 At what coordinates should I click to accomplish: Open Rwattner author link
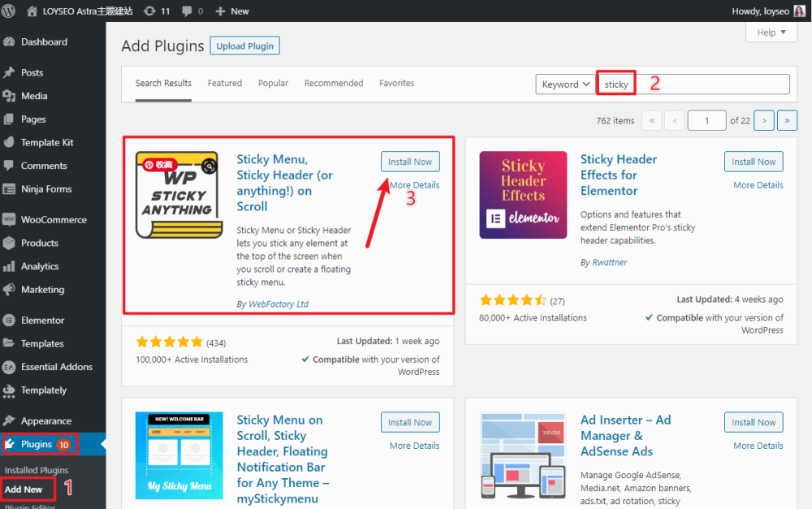coord(610,262)
